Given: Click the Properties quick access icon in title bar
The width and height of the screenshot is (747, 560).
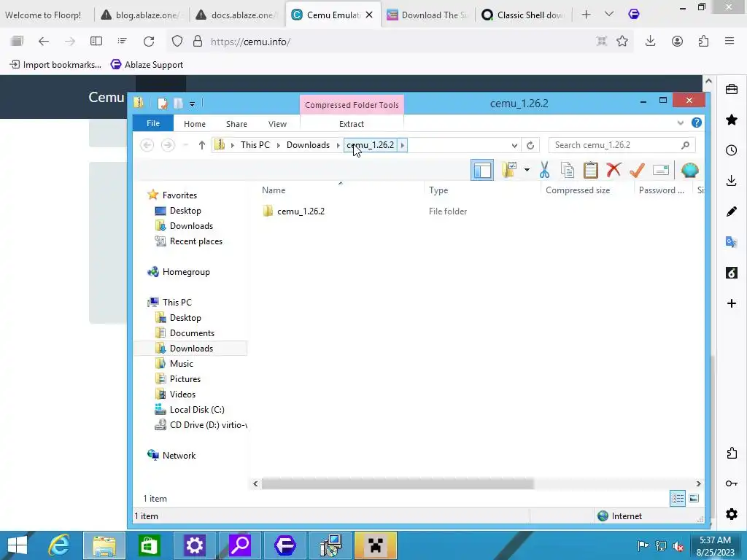Looking at the screenshot, I should click(x=163, y=103).
